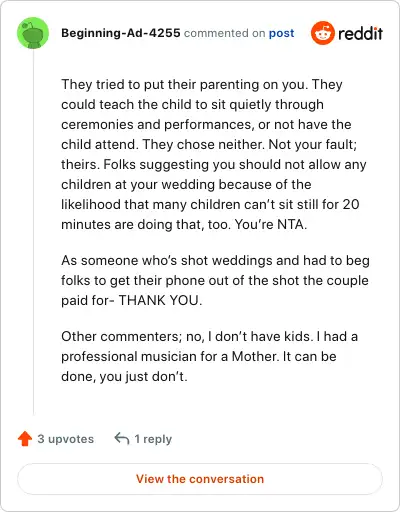The height and width of the screenshot is (512, 400).
Task: Click the 'View the conversation' button
Action: tap(200, 479)
